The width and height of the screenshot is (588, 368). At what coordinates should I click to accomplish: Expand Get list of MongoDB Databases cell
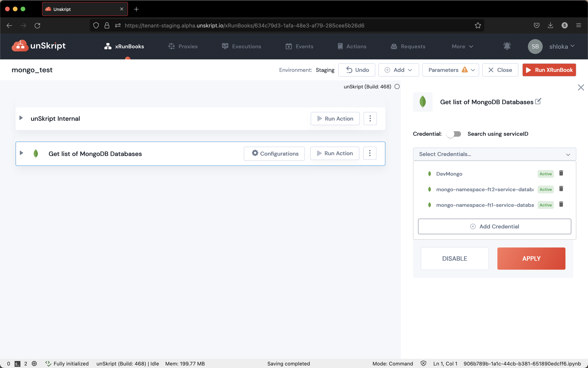[x=21, y=153]
